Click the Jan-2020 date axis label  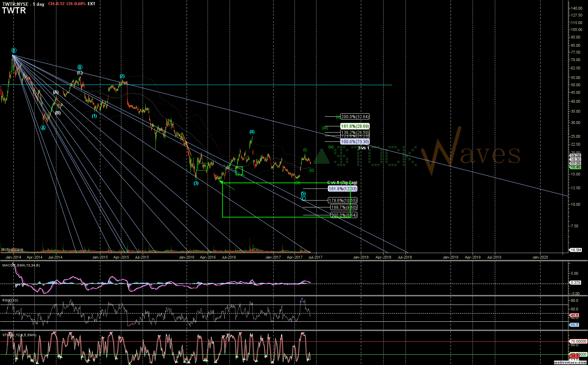tap(540, 257)
